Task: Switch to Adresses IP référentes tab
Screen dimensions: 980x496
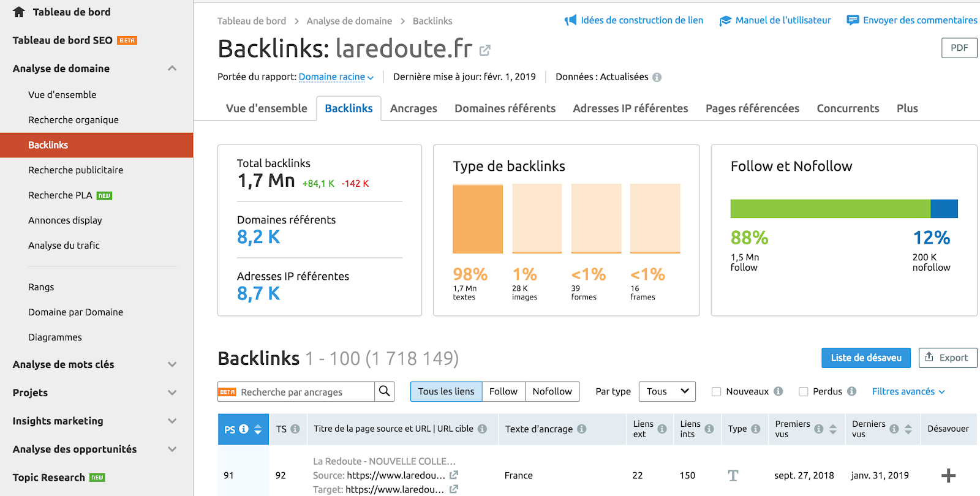Action: 630,108
